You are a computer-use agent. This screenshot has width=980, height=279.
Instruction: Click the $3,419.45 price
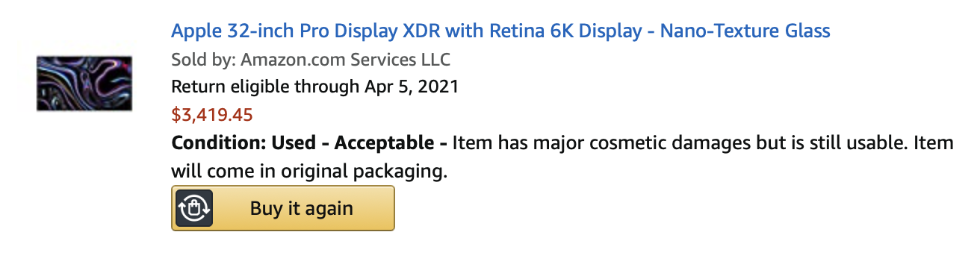pyautogui.click(x=212, y=115)
